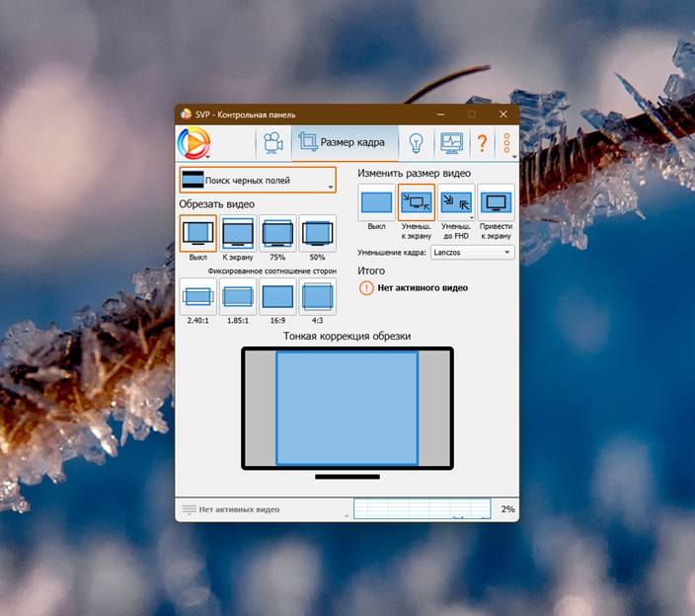Select crop option Выкл
The height and width of the screenshot is (616, 695).
(197, 233)
